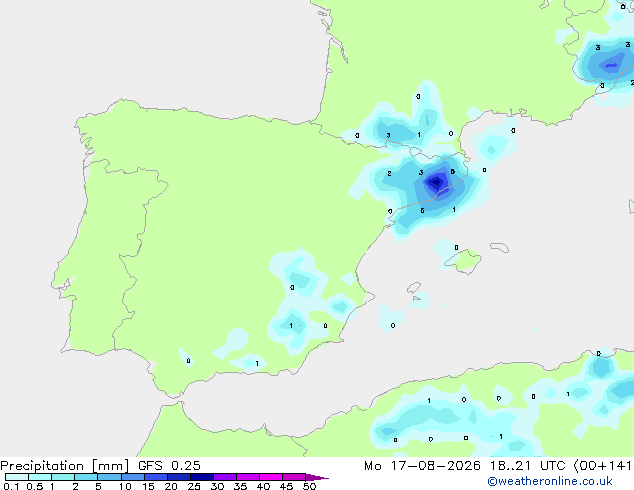This screenshot has width=634, height=490.
Task: Select the 45–50 mm legend swatch
Action: [294, 477]
